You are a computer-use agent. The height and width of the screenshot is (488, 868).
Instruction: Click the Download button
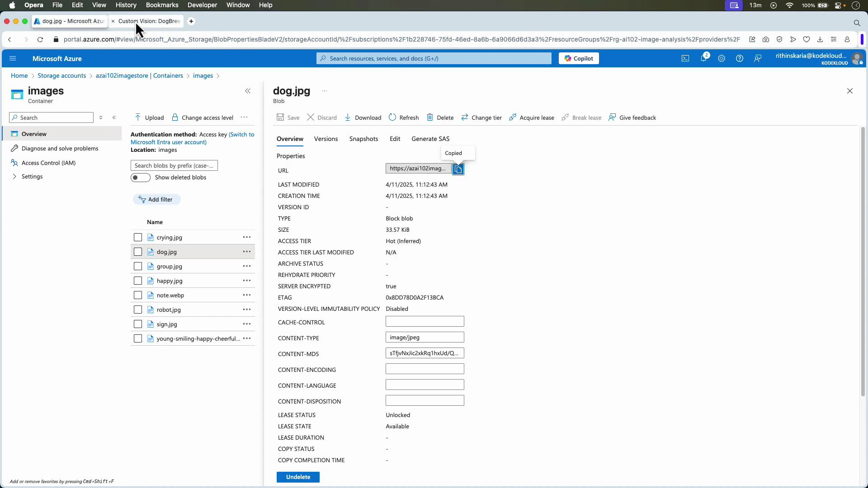click(363, 117)
